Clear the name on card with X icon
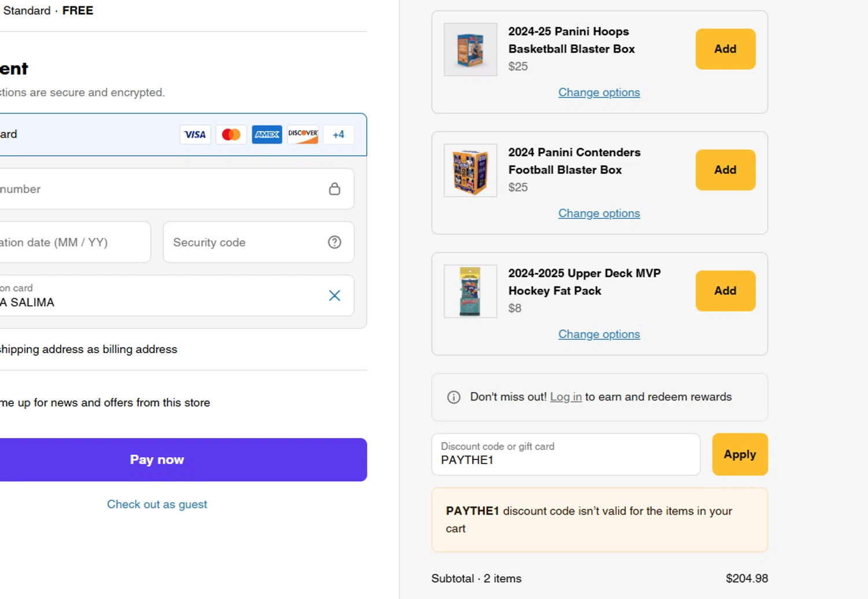868x599 pixels. (334, 295)
